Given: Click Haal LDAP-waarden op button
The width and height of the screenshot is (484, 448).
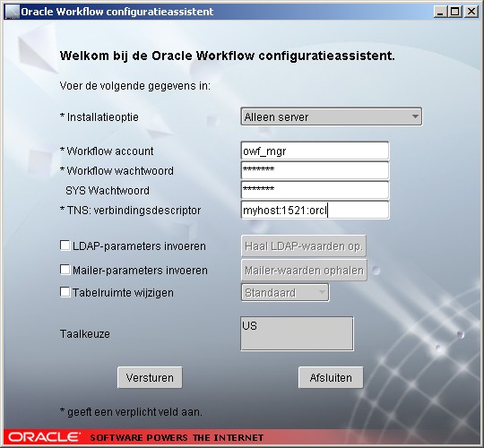Looking at the screenshot, I should pyautogui.click(x=304, y=246).
